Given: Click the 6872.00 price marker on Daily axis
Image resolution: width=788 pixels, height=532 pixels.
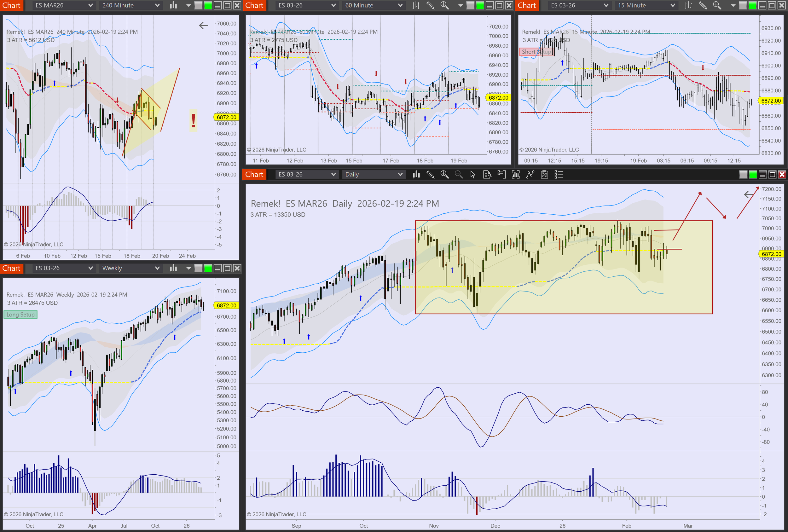Looking at the screenshot, I should point(771,254).
